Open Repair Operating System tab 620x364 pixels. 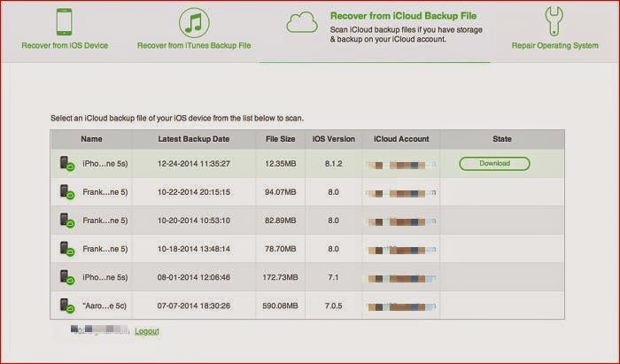pyautogui.click(x=554, y=45)
